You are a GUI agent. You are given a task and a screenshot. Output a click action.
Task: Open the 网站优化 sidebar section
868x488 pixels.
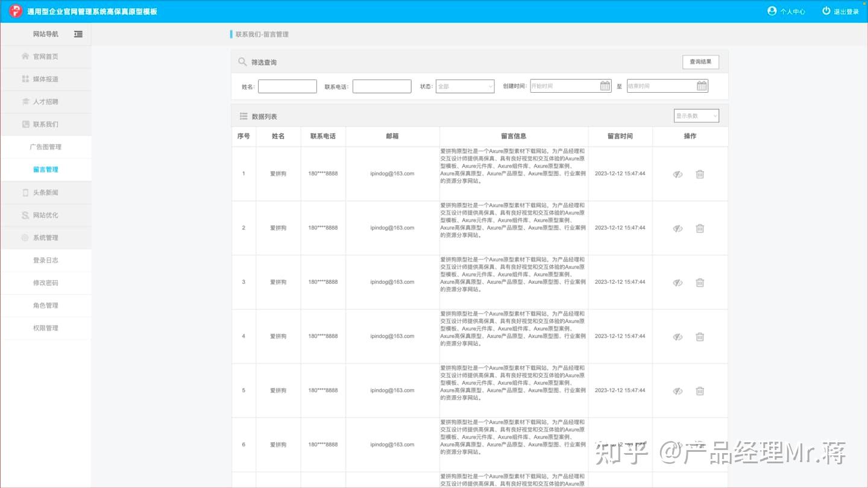pyautogui.click(x=46, y=215)
